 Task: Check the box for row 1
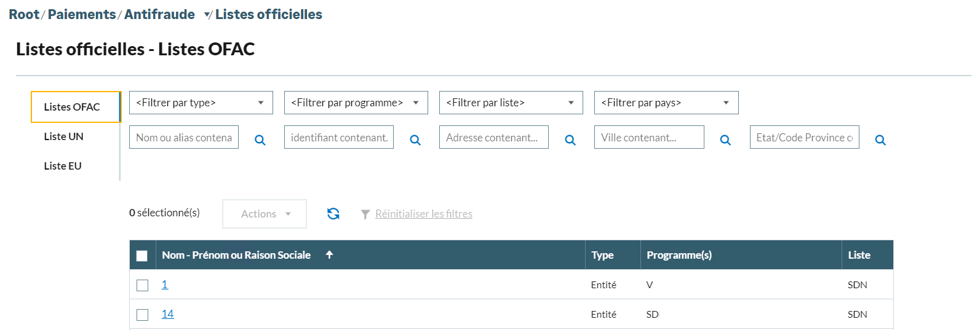click(x=143, y=285)
